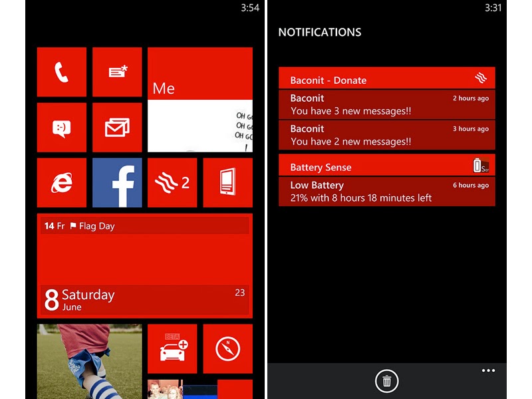Open the Messaging tile with smiley
The width and height of the screenshot is (532, 399).
click(62, 127)
